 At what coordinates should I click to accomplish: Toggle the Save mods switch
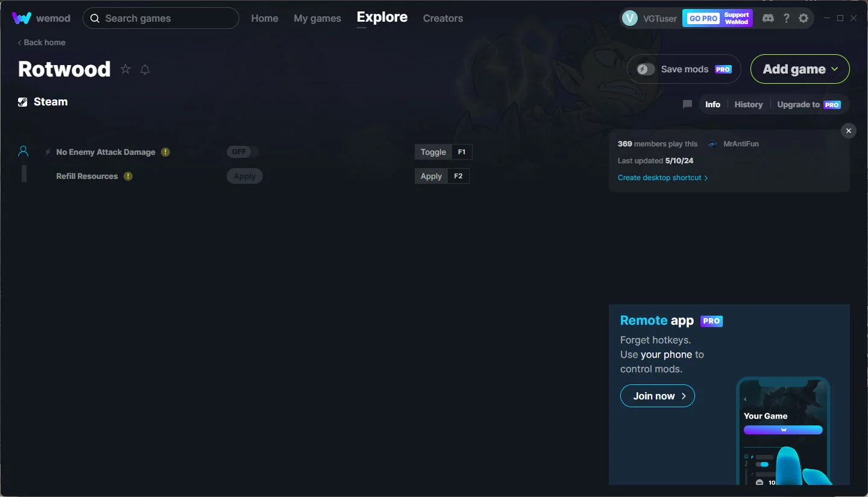click(646, 69)
